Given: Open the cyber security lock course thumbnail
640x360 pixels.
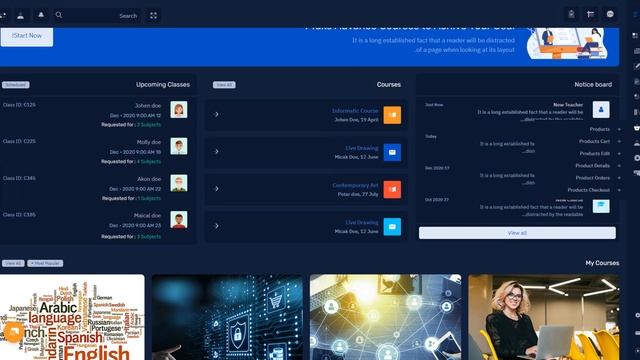Looking at the screenshot, I should coord(227,317).
